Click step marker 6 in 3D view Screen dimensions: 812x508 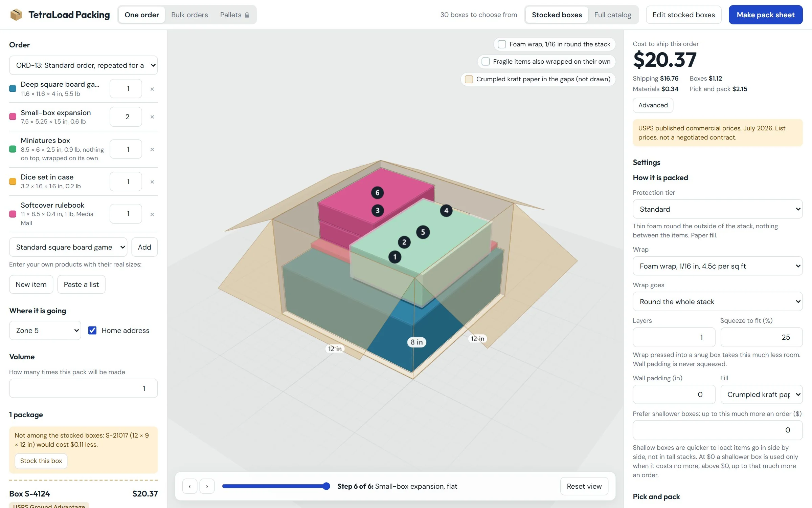click(378, 193)
